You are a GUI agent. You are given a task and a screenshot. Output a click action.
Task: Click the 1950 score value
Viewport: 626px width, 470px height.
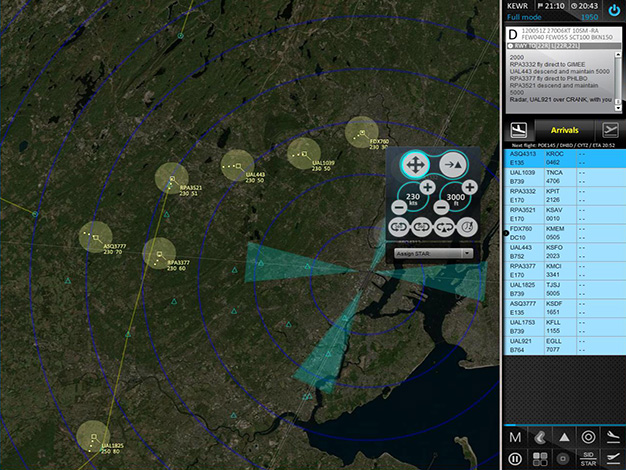pyautogui.click(x=589, y=17)
